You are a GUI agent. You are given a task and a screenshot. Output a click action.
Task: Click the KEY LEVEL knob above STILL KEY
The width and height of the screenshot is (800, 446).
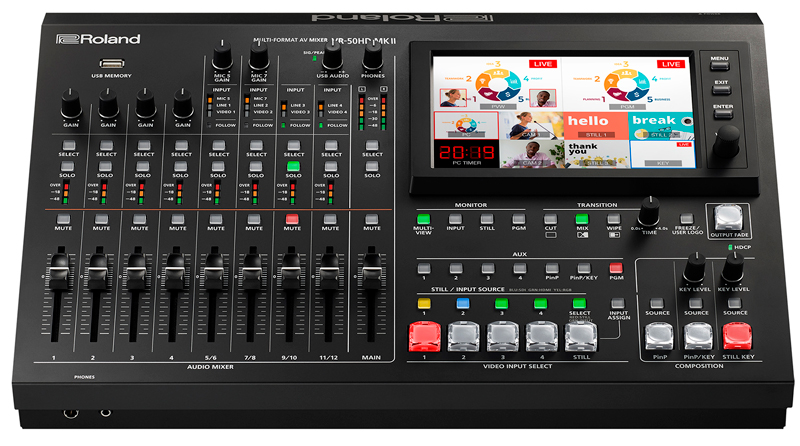click(x=733, y=267)
